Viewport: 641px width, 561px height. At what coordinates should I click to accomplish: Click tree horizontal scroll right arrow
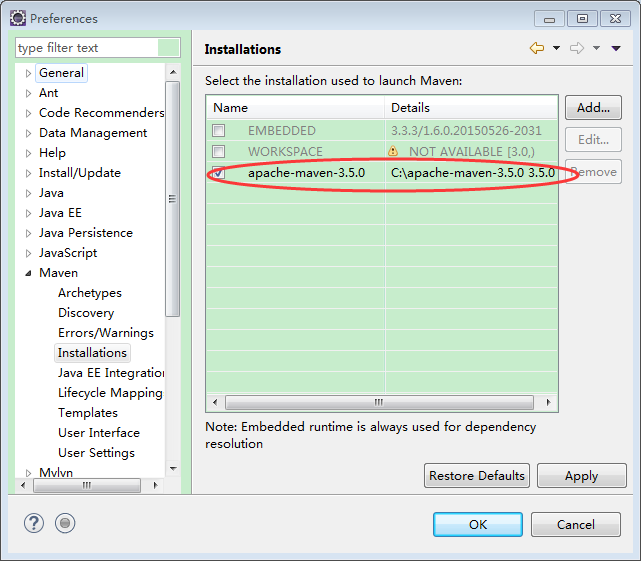pyautogui.click(x=155, y=485)
